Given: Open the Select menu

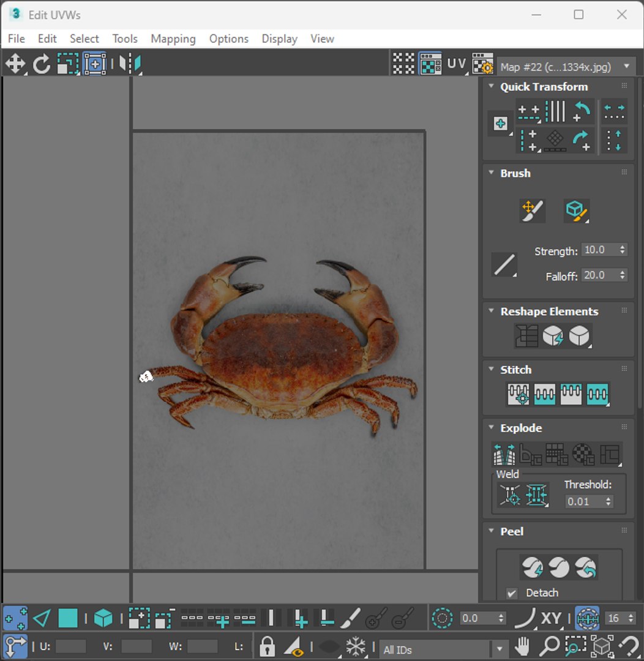Looking at the screenshot, I should (84, 39).
